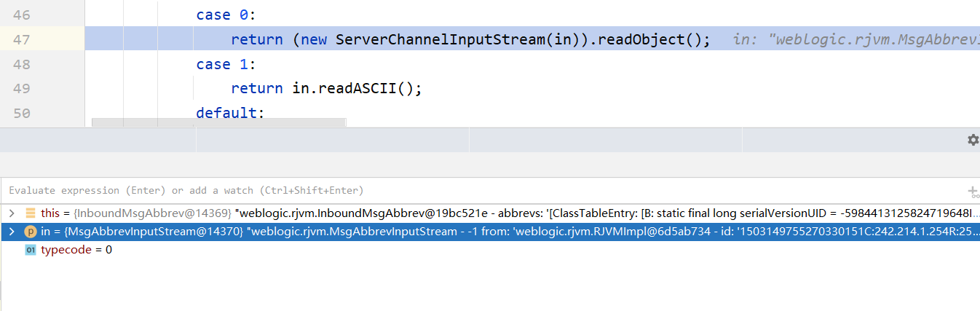This screenshot has height=311, width=980.
Task: Click the inline 'in: "weblogic.rjvm.MsgAbbrev' hint
Action: tap(855, 39)
